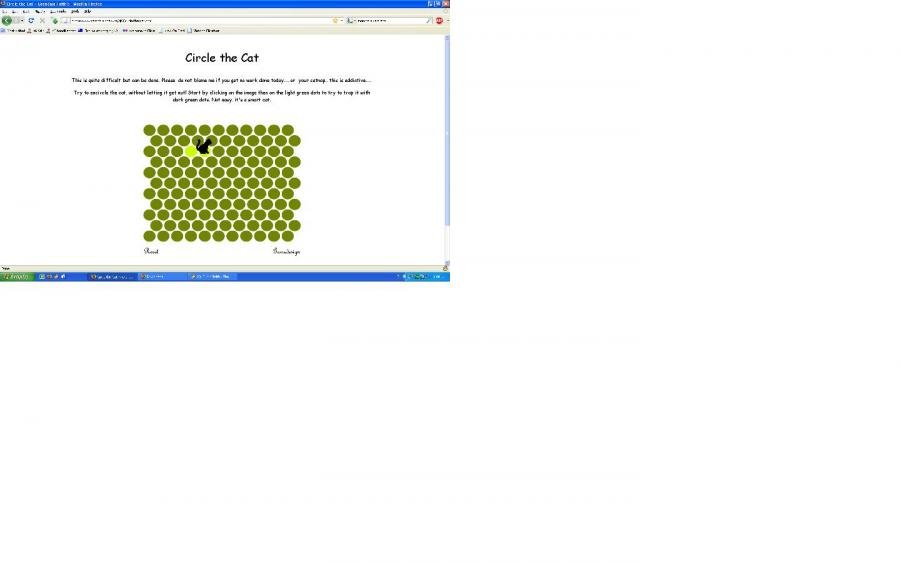Click the Windows Start button
Screen dimensions: 900x563
(x=16, y=276)
